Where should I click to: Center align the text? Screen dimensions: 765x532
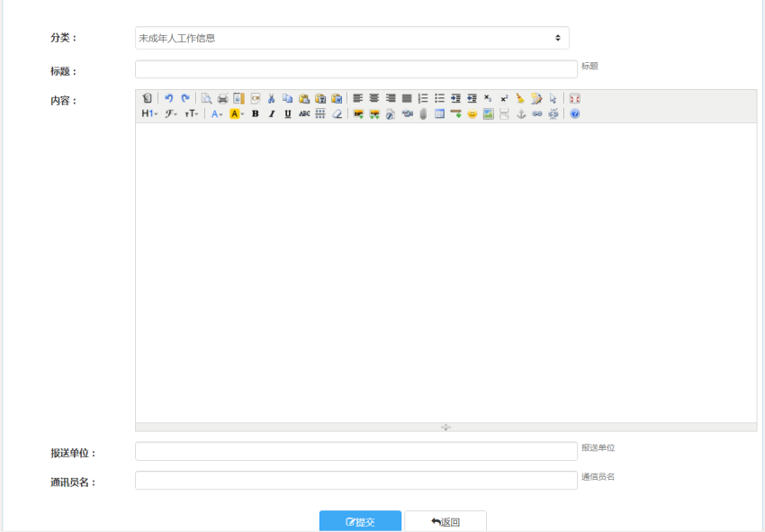tap(374, 98)
